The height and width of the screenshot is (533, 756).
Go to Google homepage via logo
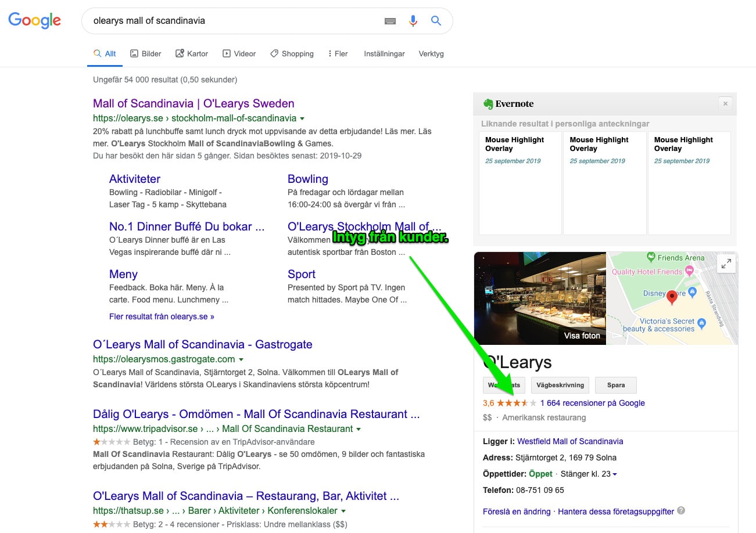(34, 21)
